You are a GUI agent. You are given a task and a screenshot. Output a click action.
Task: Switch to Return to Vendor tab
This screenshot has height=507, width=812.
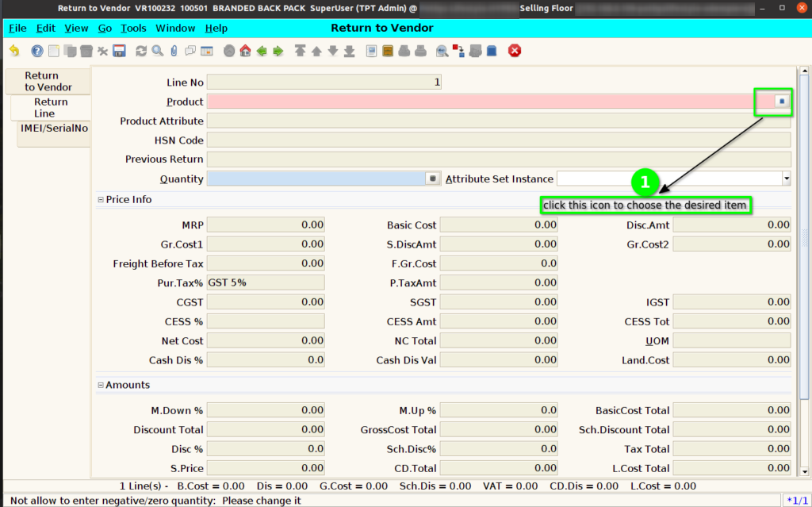(48, 82)
